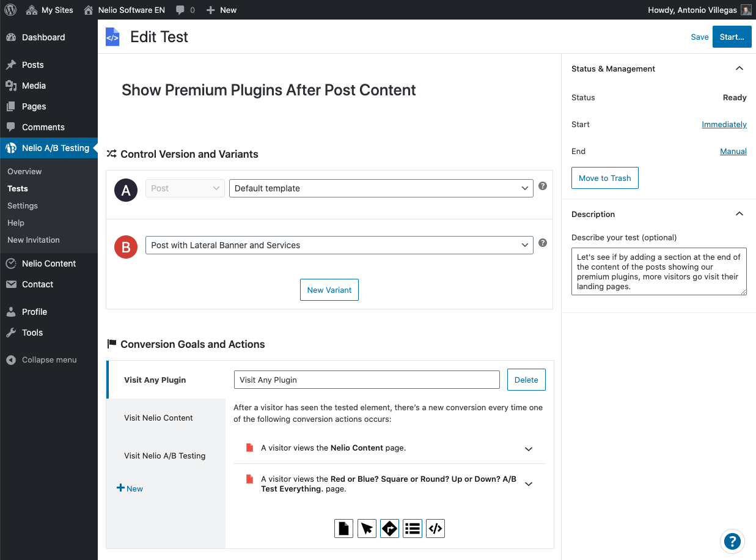
Task: Click the My Sites admin bar icon
Action: pos(32,10)
